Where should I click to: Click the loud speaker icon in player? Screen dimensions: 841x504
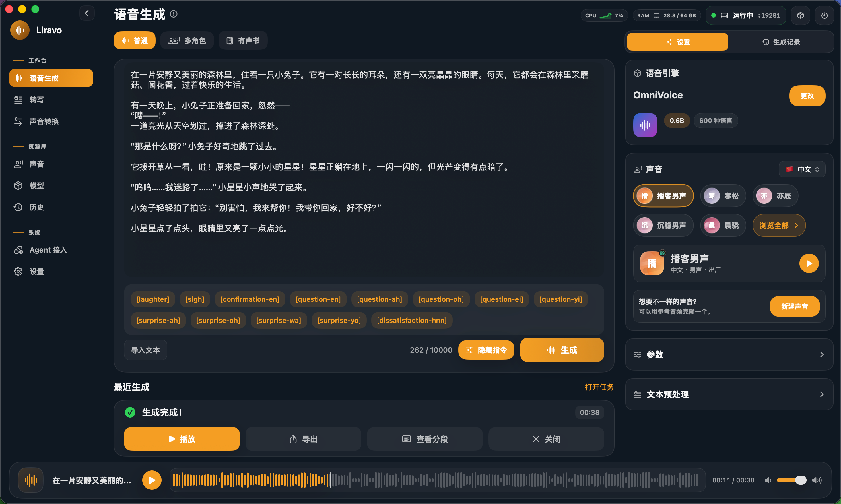[x=817, y=480]
